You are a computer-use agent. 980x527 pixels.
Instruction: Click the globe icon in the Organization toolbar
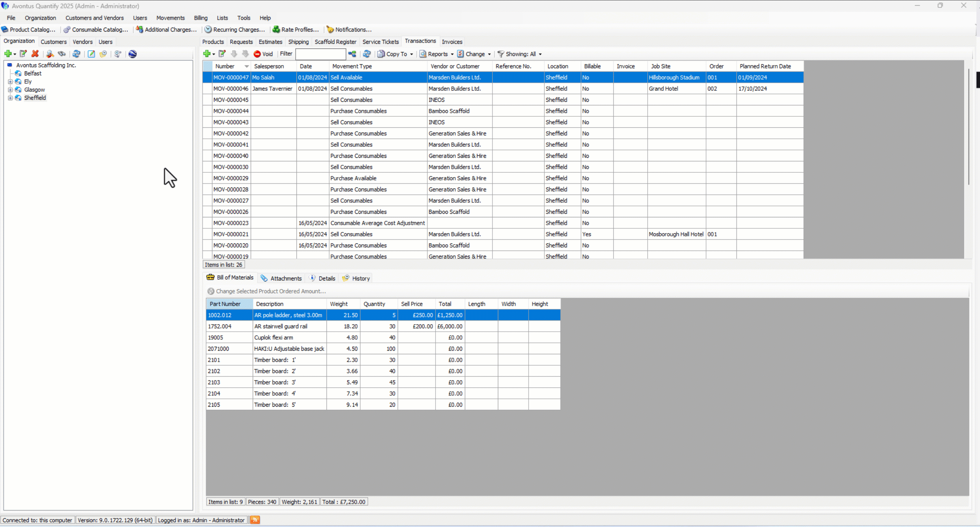coord(132,54)
